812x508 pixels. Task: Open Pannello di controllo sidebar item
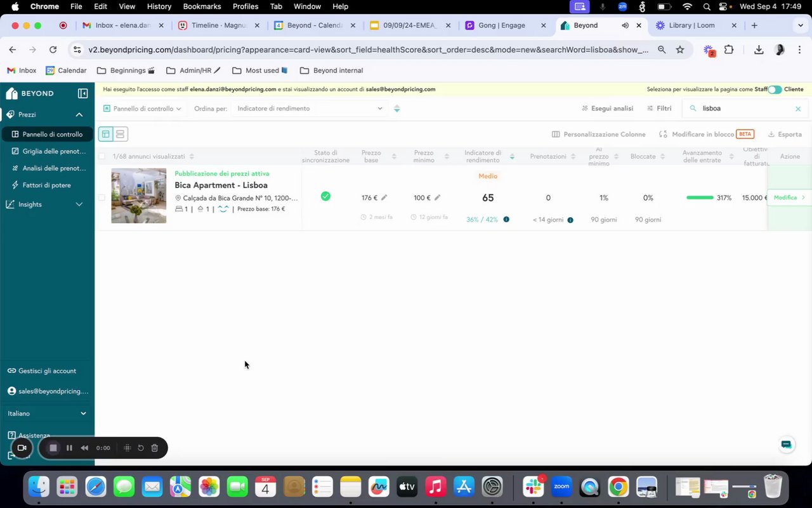coord(48,134)
